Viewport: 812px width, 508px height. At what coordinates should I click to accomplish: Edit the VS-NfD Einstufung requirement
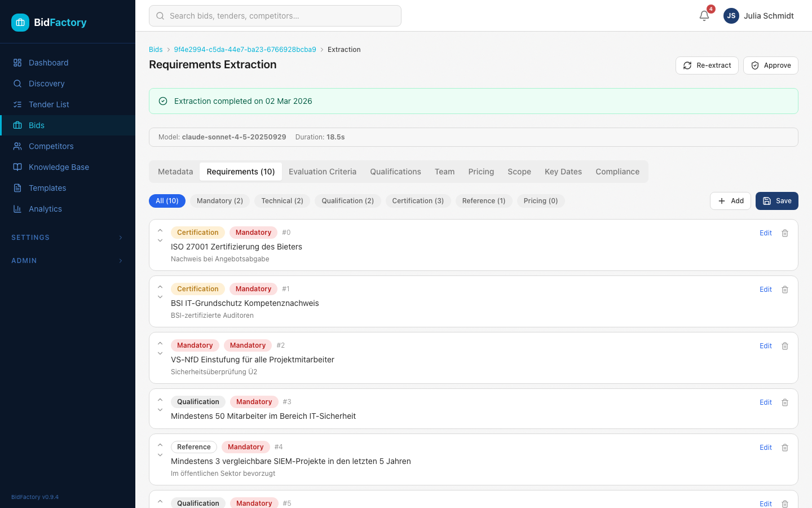point(766,346)
